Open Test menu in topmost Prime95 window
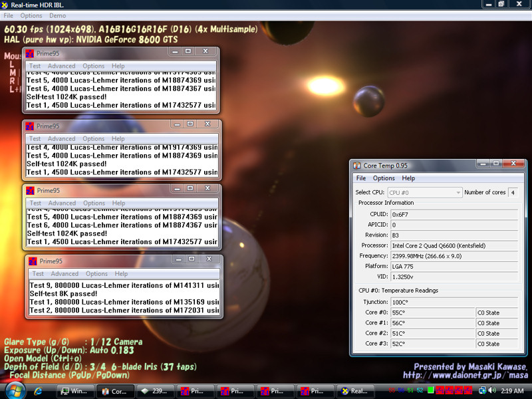This screenshot has width=532, height=399. [x=35, y=66]
